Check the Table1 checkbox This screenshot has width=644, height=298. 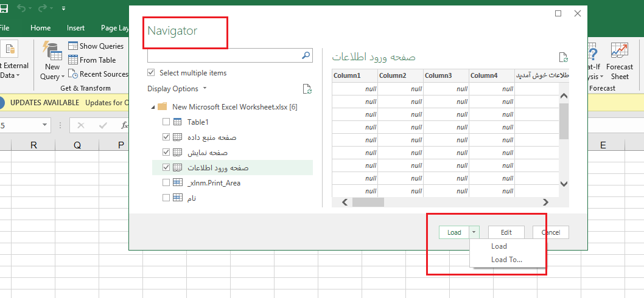coord(166,122)
